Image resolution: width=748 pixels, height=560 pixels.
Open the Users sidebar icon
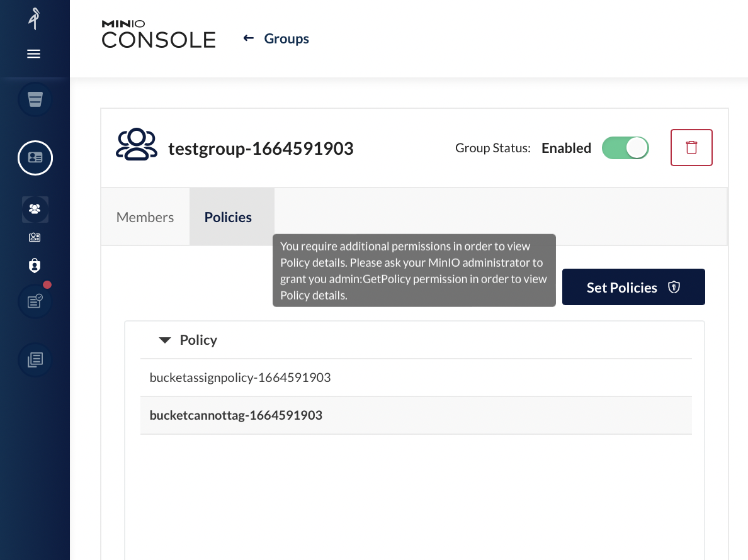pos(35,237)
